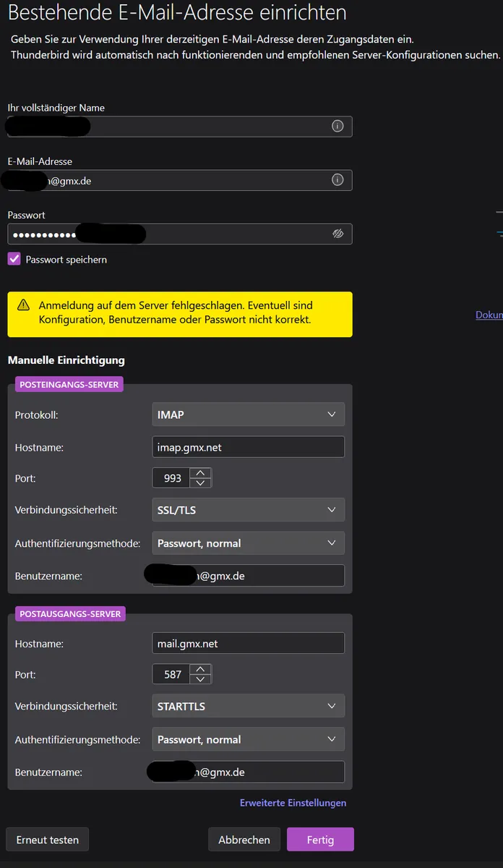The width and height of the screenshot is (503, 868).
Task: Click the incoming port 993 field
Action: 171,478
